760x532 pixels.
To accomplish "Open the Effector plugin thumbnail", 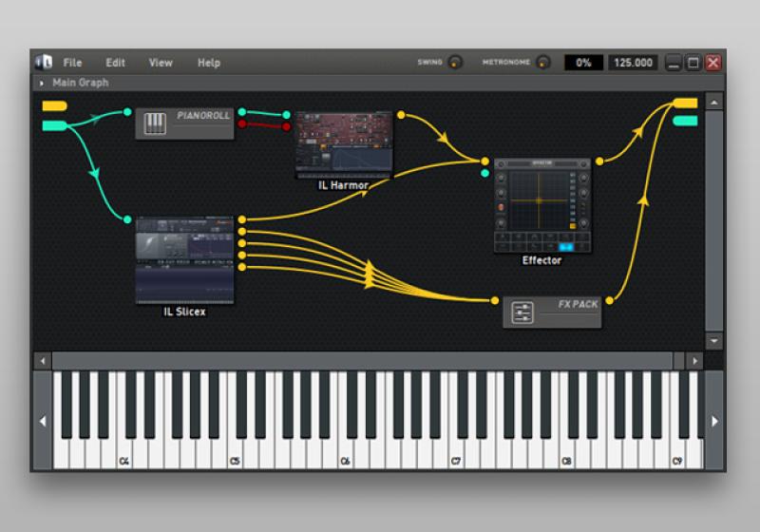I will click(x=541, y=205).
